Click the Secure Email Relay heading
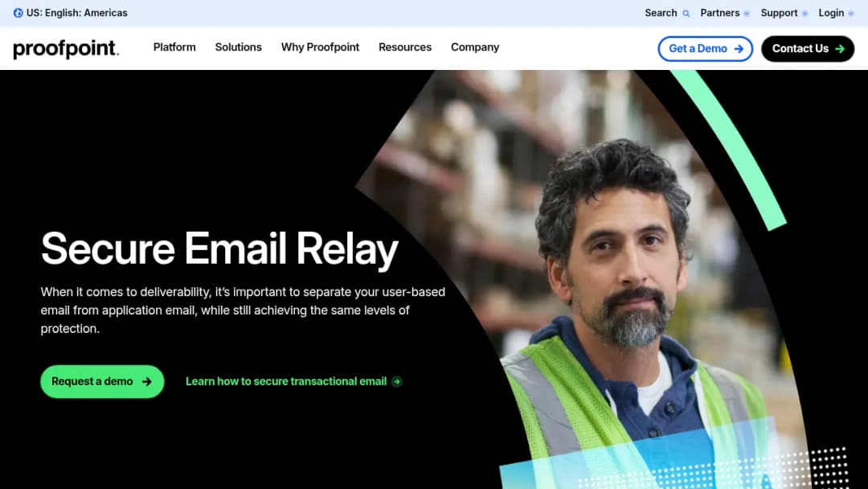868x489 pixels. coord(219,249)
